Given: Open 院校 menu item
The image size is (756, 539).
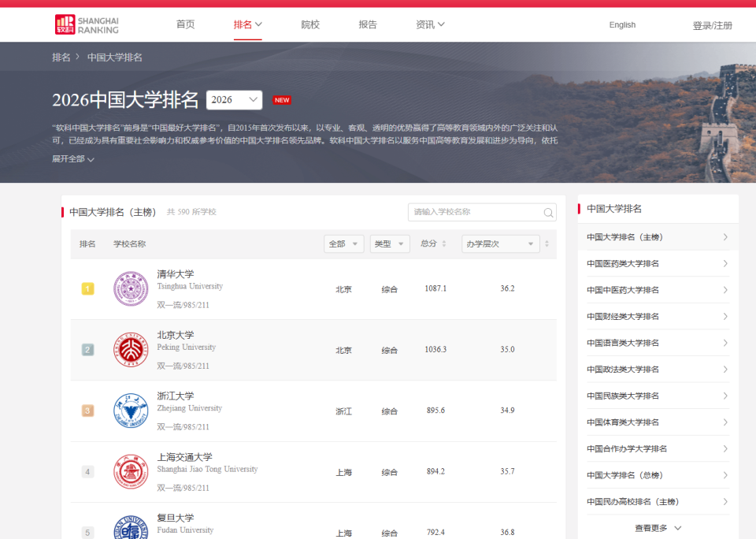Looking at the screenshot, I should pos(310,24).
